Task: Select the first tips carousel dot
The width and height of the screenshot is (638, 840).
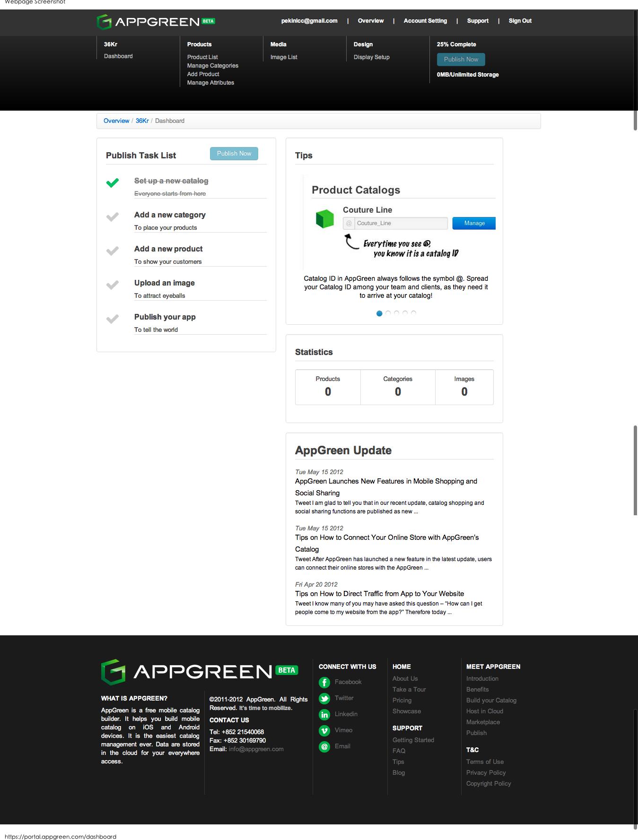Action: coord(379,313)
